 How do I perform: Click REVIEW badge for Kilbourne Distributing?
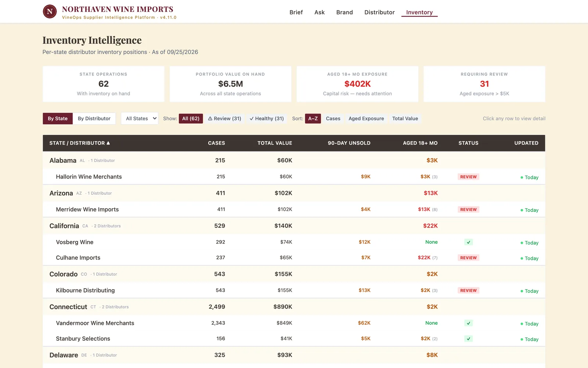[468, 290]
